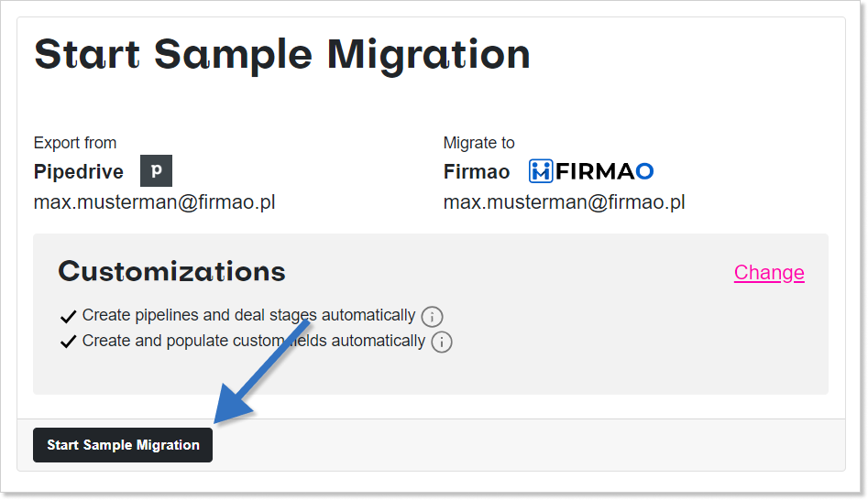The width and height of the screenshot is (868, 500).
Task: Click the 'Customizations' section heading
Action: click(x=171, y=271)
